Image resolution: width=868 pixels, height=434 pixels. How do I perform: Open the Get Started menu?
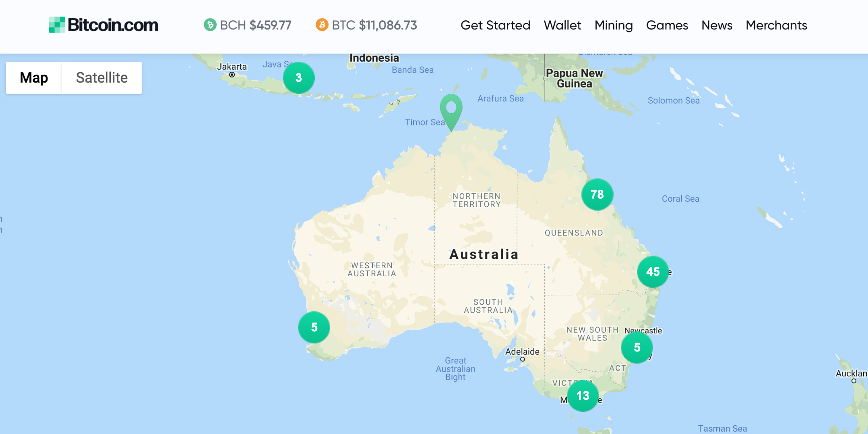[495, 25]
